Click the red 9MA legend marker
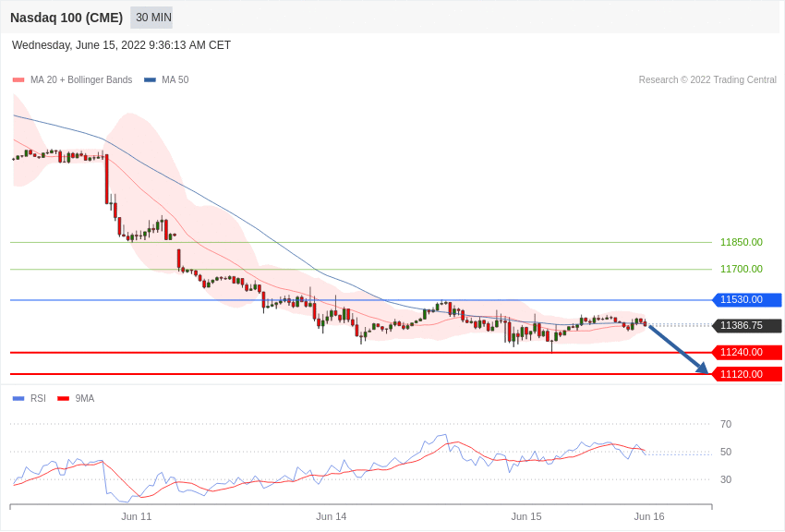Viewport: 785px width, 532px height. click(x=63, y=399)
